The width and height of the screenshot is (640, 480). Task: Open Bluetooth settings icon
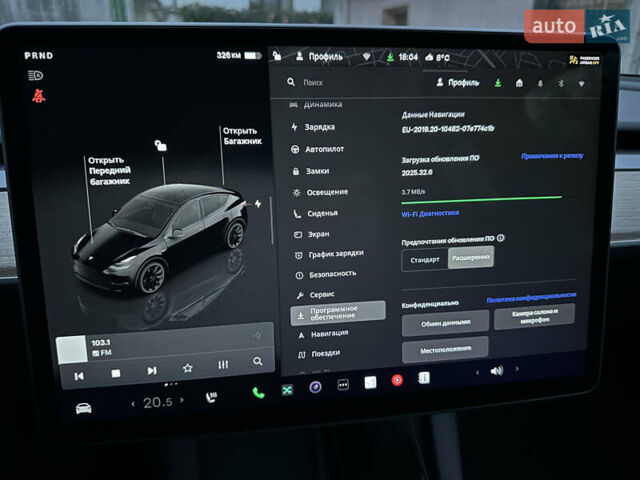click(561, 84)
